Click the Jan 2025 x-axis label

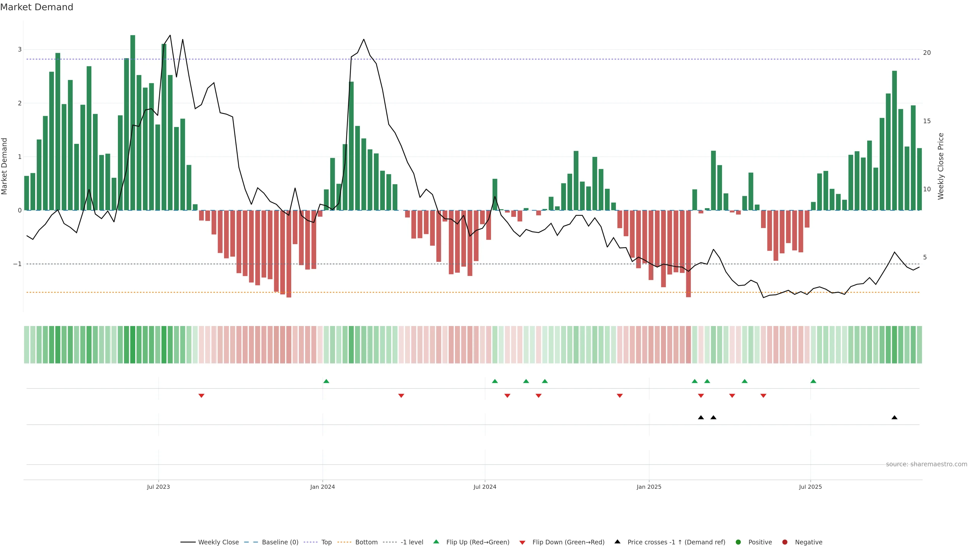(x=649, y=487)
